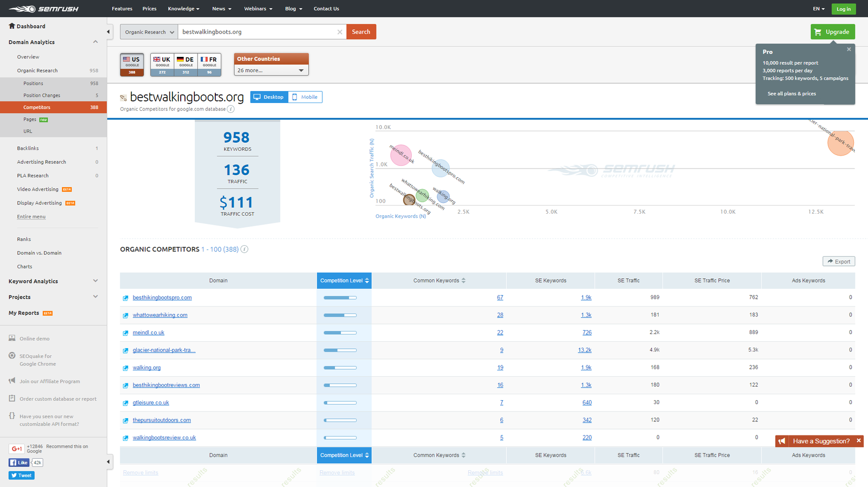The image size is (868, 487).
Task: Click competition level bar for walking.org
Action: coord(340,368)
